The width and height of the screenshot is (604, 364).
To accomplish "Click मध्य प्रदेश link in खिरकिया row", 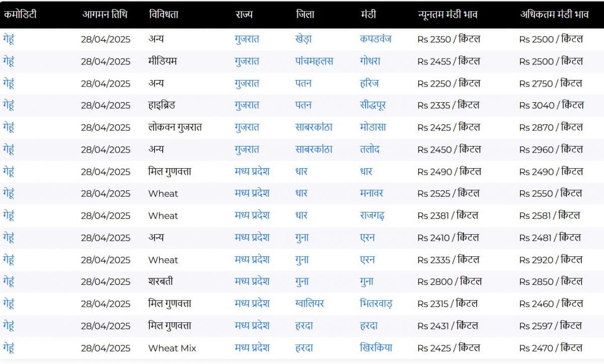I will (252, 348).
